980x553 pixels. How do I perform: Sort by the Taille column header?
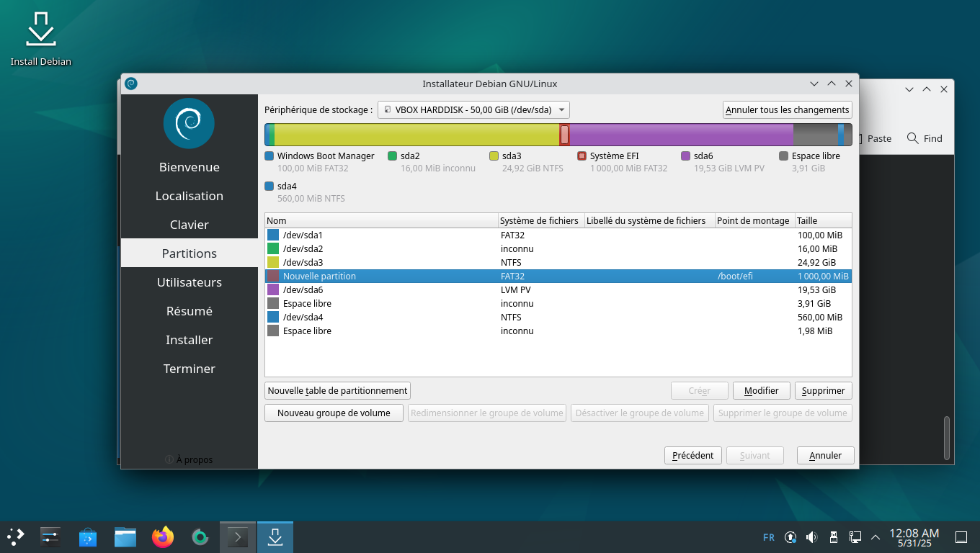pos(823,220)
